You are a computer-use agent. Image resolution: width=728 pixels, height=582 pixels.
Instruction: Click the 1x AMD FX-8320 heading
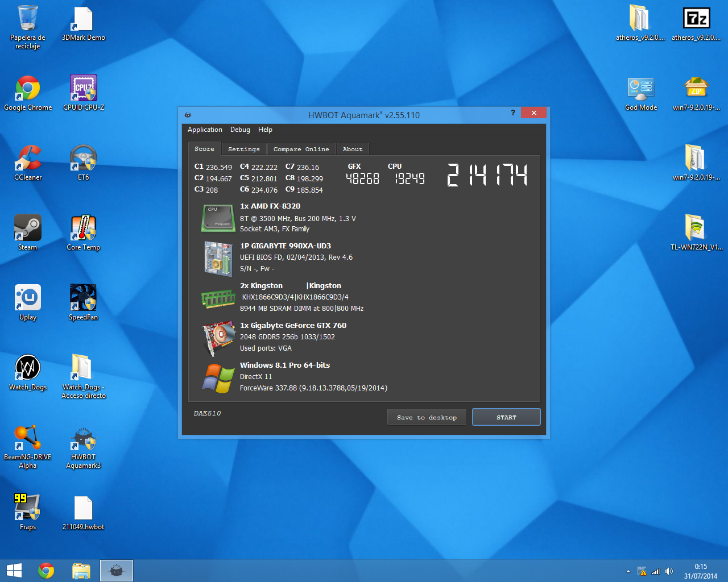270,206
